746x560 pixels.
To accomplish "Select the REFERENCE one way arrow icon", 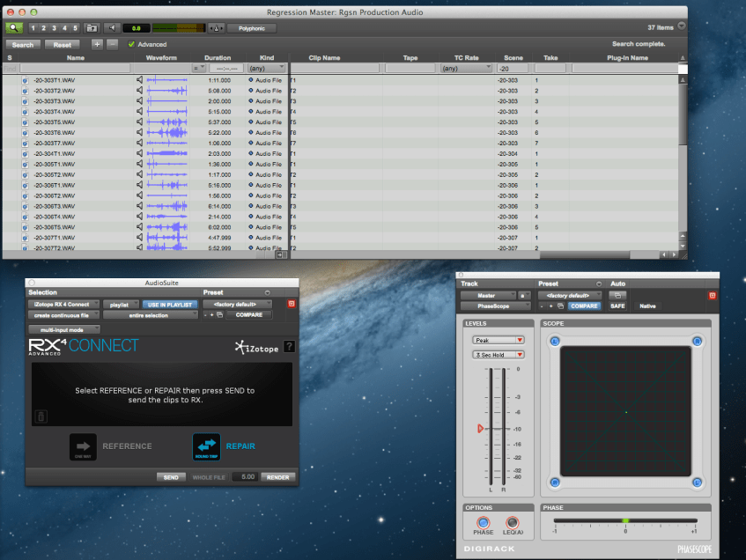I will point(84,446).
